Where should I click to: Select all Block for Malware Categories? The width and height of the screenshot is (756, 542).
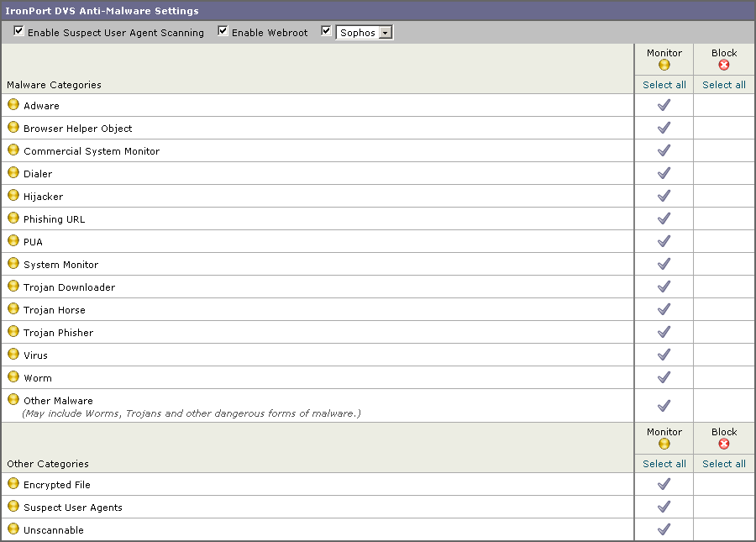coord(724,85)
